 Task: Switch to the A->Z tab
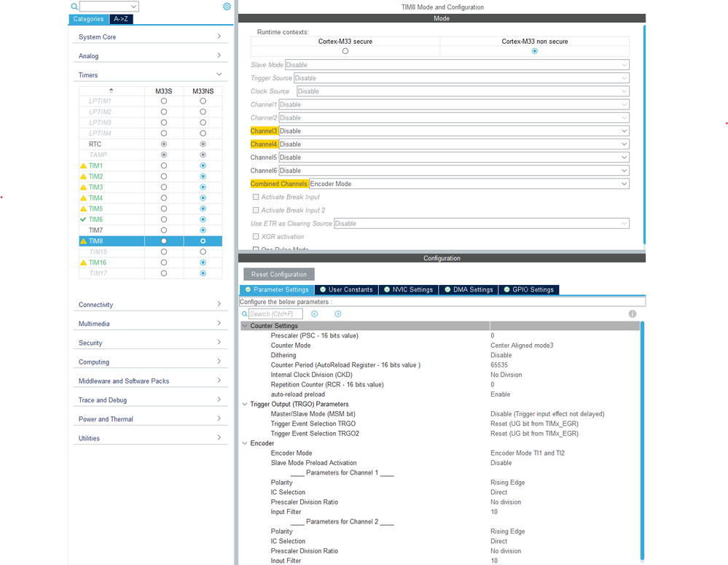pos(121,19)
